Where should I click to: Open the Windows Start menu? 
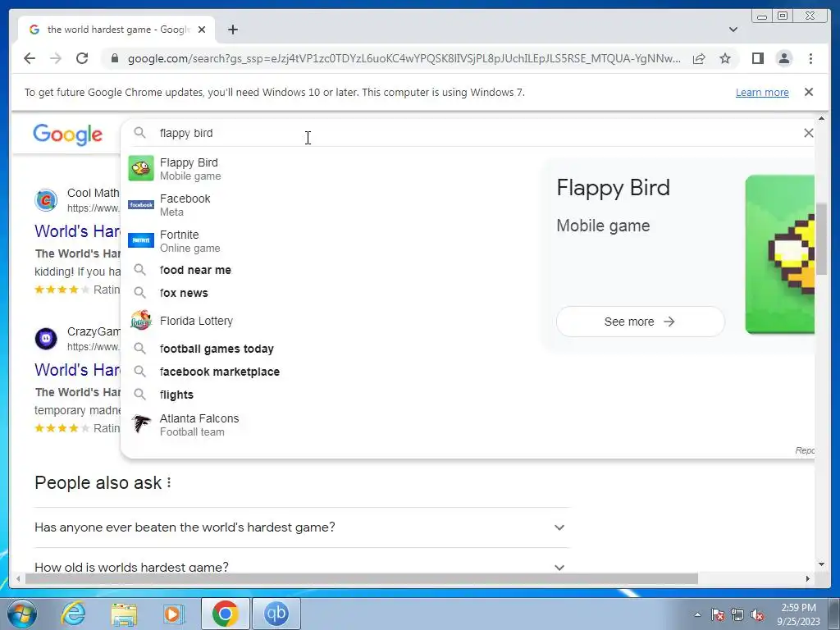22,614
